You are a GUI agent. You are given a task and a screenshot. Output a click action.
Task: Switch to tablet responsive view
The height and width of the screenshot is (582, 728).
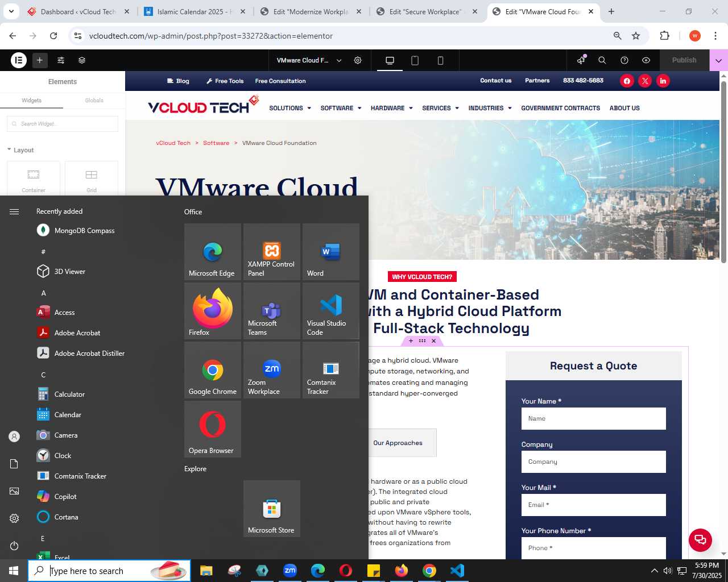pos(415,60)
